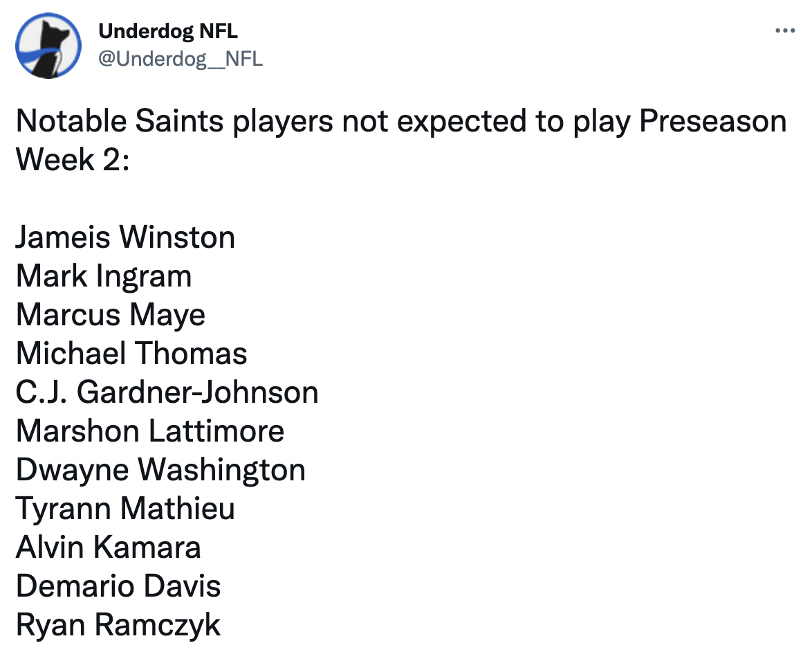Select Dwayne Washington in the list

160,470
